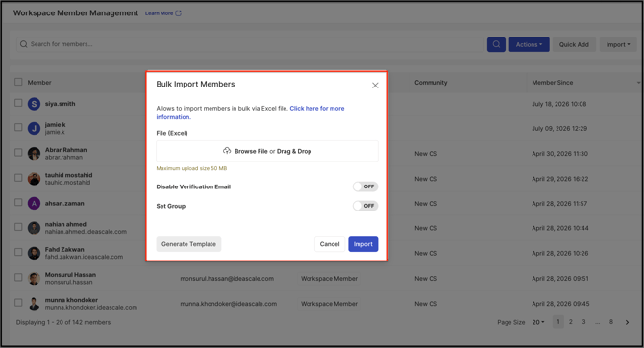Click July 18, 2026 10:08 date
Screen dimensions: 644x348
[x=559, y=104]
